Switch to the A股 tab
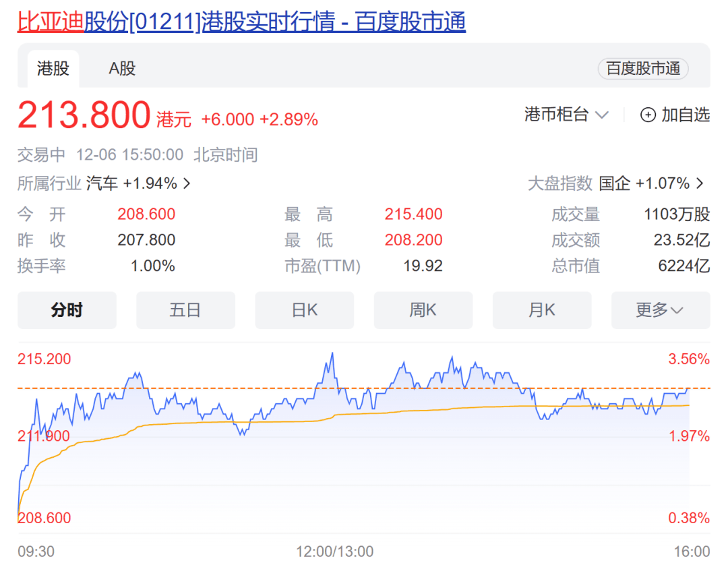 click(x=122, y=69)
